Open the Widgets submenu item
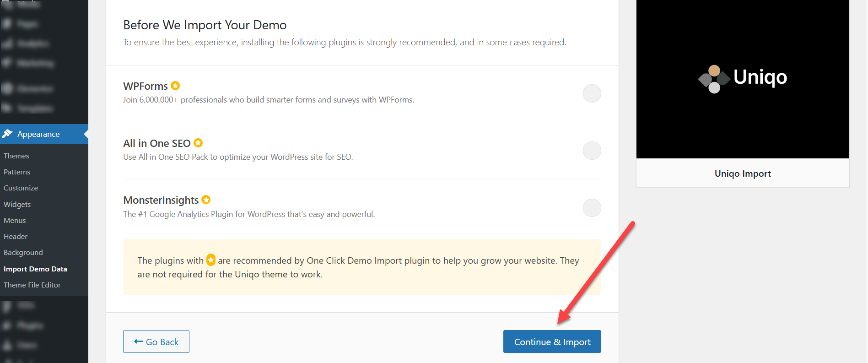Image resolution: width=868 pixels, height=363 pixels. point(17,204)
